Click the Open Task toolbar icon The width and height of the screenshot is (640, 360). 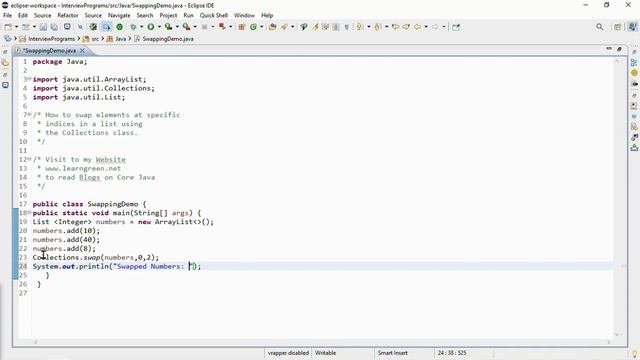coord(284,27)
